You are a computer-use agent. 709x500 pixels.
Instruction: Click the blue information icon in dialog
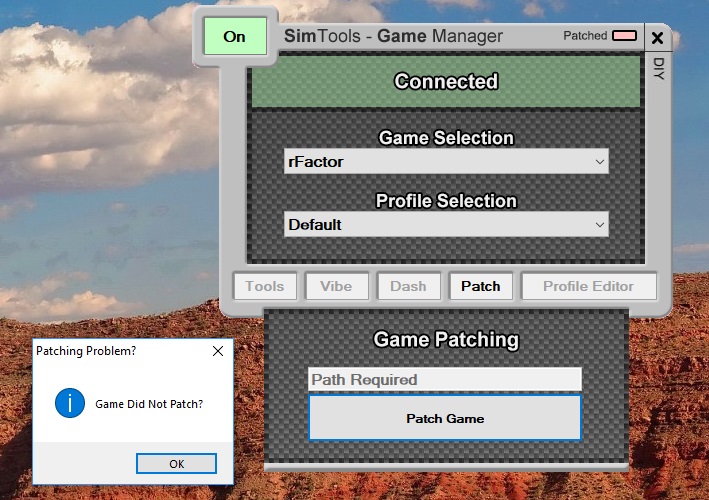point(70,403)
